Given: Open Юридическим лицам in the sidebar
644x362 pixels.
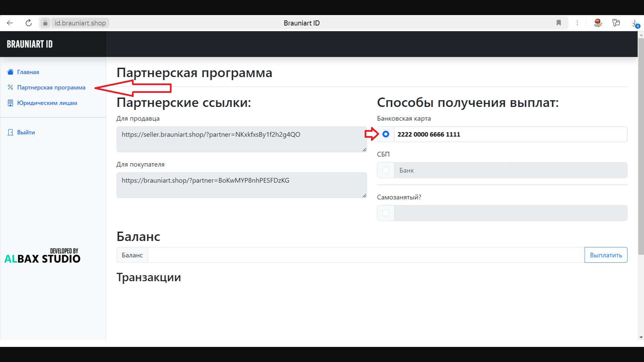Looking at the screenshot, I should 47,103.
